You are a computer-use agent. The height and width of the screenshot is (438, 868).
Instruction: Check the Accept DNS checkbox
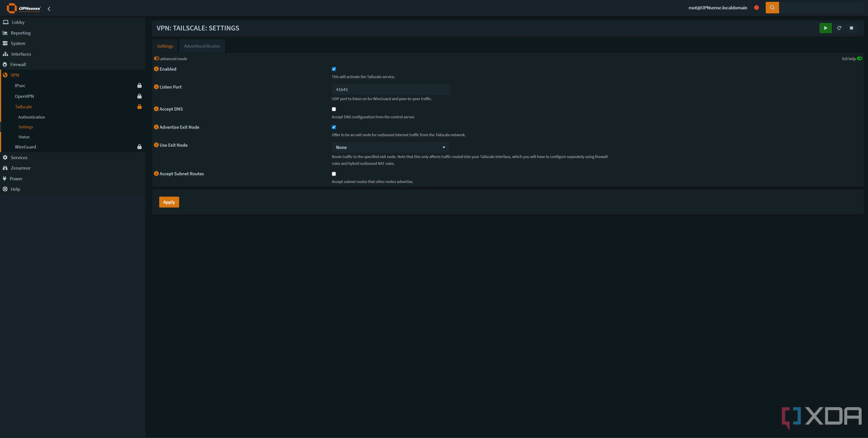pyautogui.click(x=334, y=109)
